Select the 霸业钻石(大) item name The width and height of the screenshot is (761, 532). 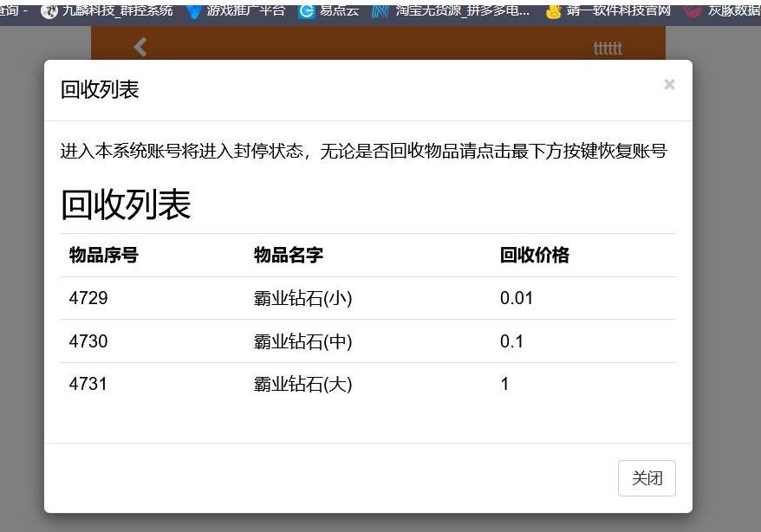coord(303,384)
